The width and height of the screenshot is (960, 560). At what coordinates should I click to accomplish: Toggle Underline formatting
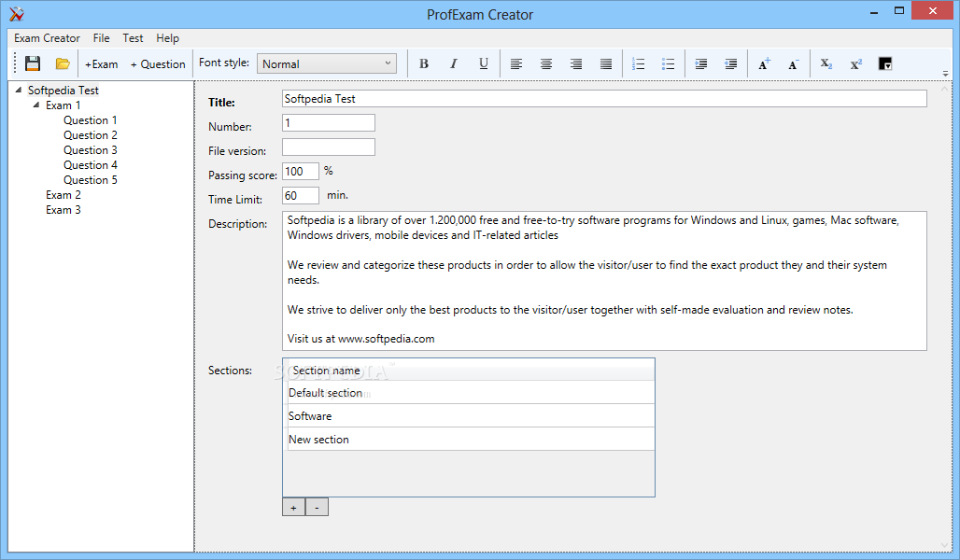[484, 63]
